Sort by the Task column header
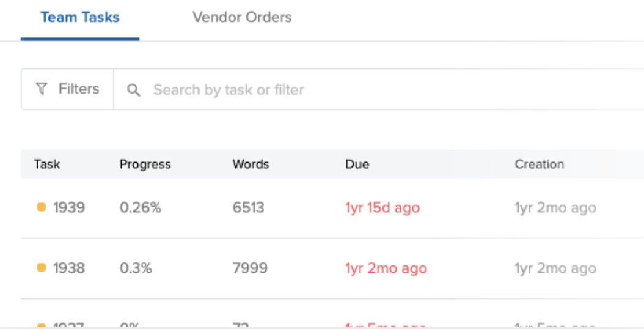Image resolution: width=644 pixels, height=329 pixels. (x=47, y=164)
